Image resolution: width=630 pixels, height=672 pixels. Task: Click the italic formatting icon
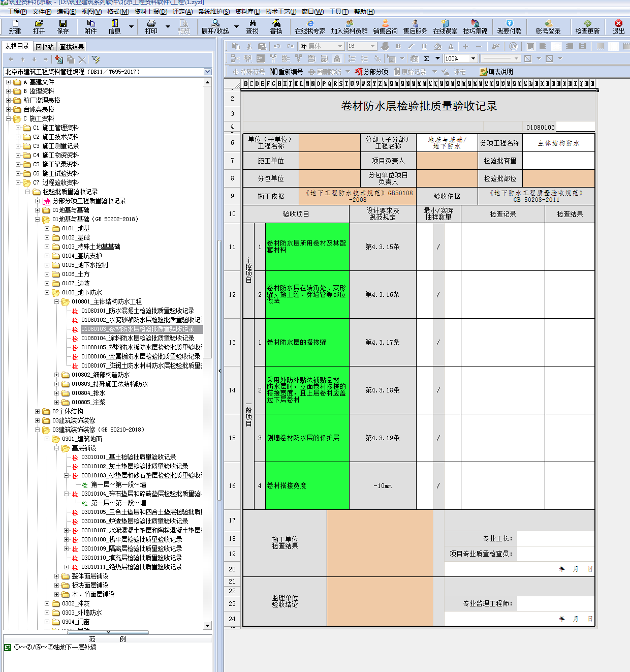[411, 46]
